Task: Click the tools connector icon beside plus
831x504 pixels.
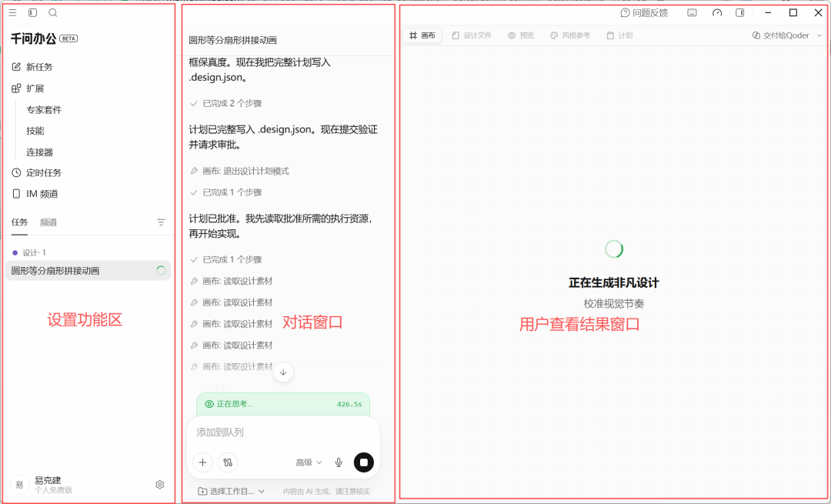Action: pyautogui.click(x=228, y=462)
